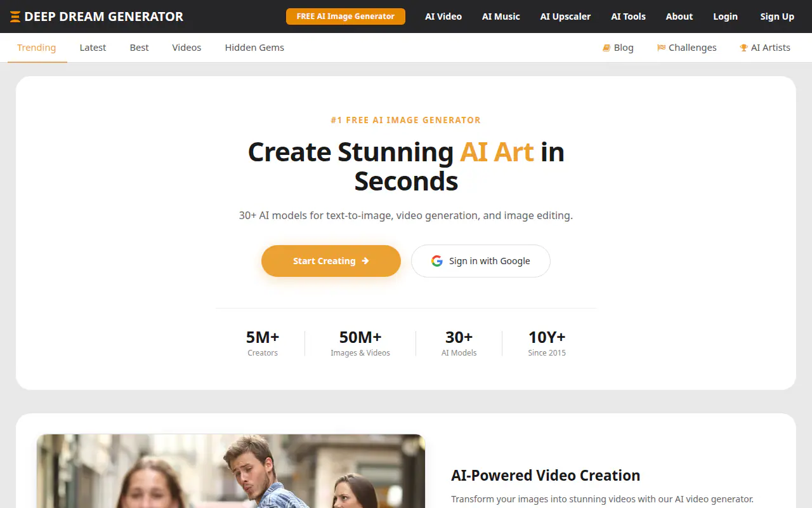The width and height of the screenshot is (812, 508).
Task: Click the 'AI-Powered Video Creation' heading
Action: point(546,476)
